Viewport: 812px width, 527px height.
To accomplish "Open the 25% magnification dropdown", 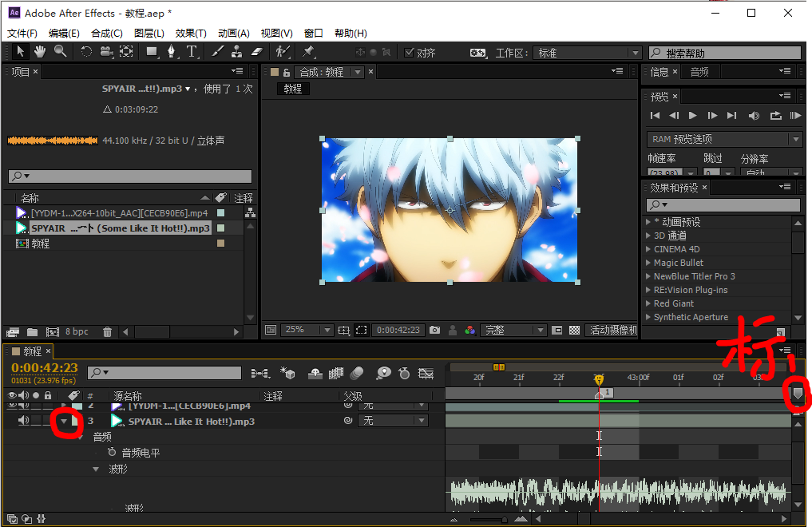I will click(x=307, y=330).
